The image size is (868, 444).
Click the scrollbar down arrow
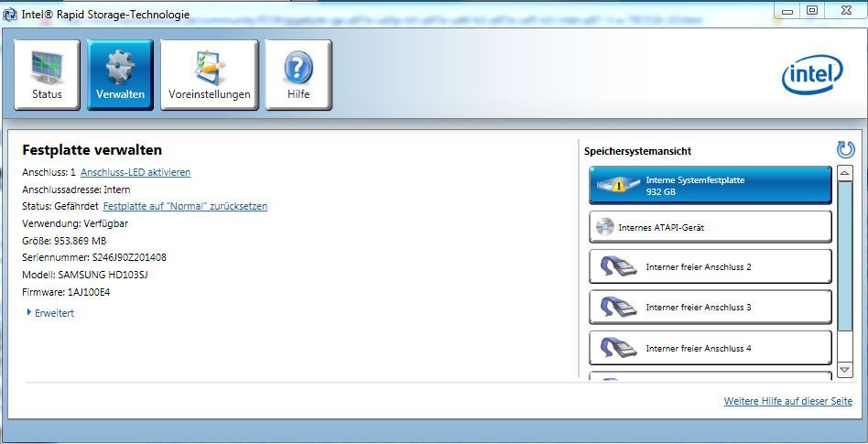pos(845,369)
